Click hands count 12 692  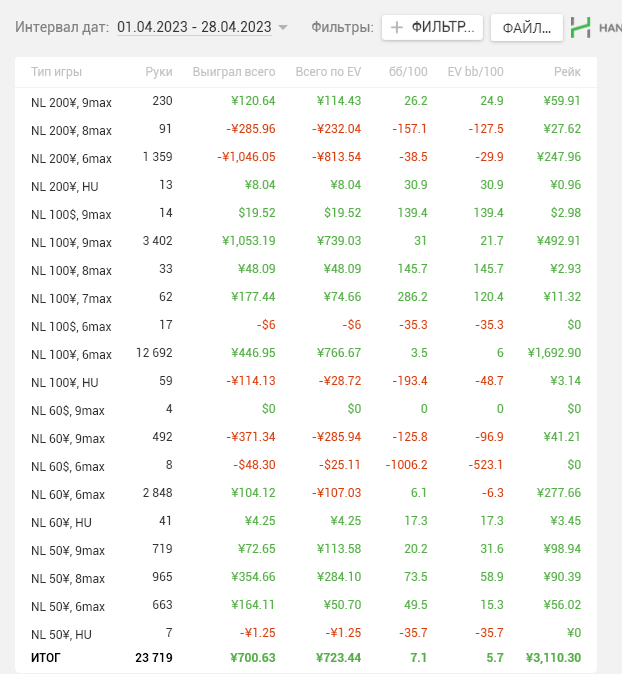[x=154, y=353]
